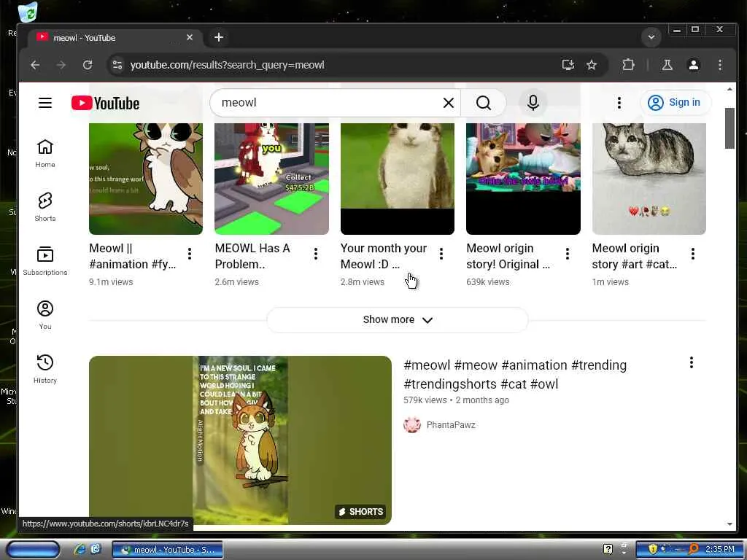Open options for Meowl || #animation short
This screenshot has width=747, height=560.
click(x=190, y=254)
